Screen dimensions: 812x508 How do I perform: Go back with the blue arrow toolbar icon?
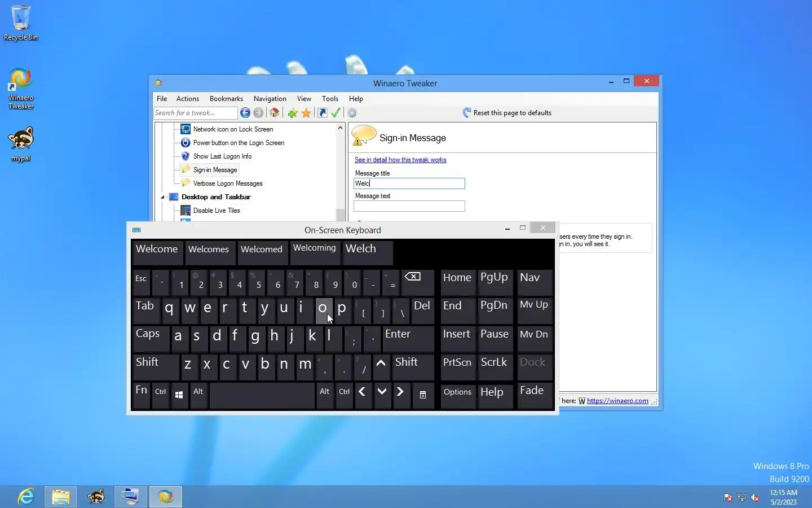click(x=245, y=113)
